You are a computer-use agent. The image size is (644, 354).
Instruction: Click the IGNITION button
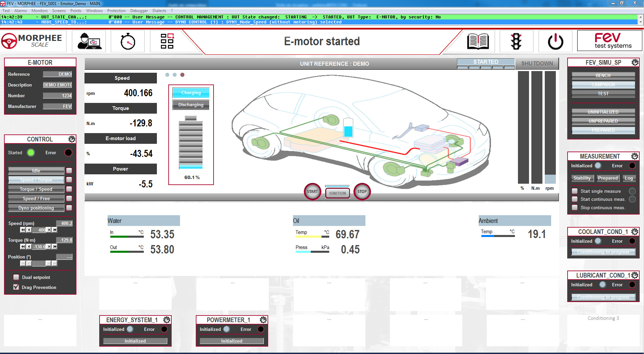(338, 193)
